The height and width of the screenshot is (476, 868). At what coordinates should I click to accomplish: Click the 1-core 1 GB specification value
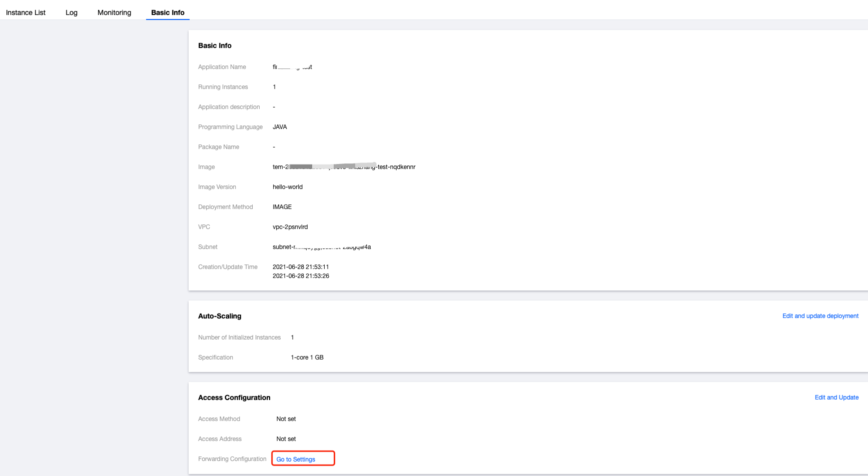click(x=307, y=357)
